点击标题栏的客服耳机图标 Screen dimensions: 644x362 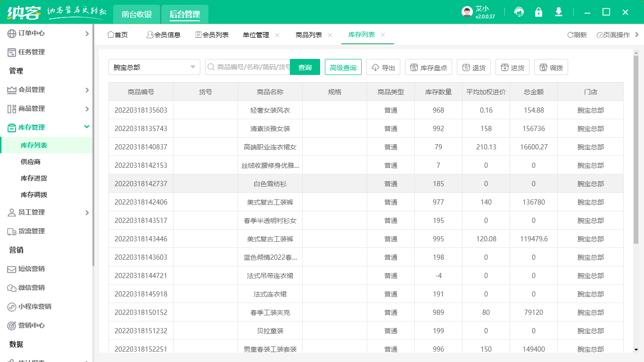pos(519,12)
